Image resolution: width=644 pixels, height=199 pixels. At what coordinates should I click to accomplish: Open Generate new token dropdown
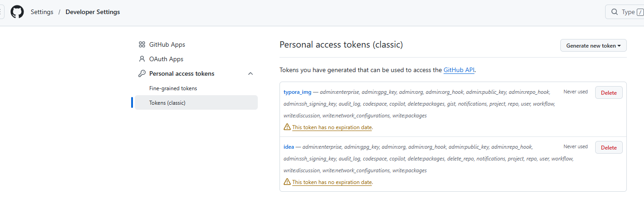593,46
